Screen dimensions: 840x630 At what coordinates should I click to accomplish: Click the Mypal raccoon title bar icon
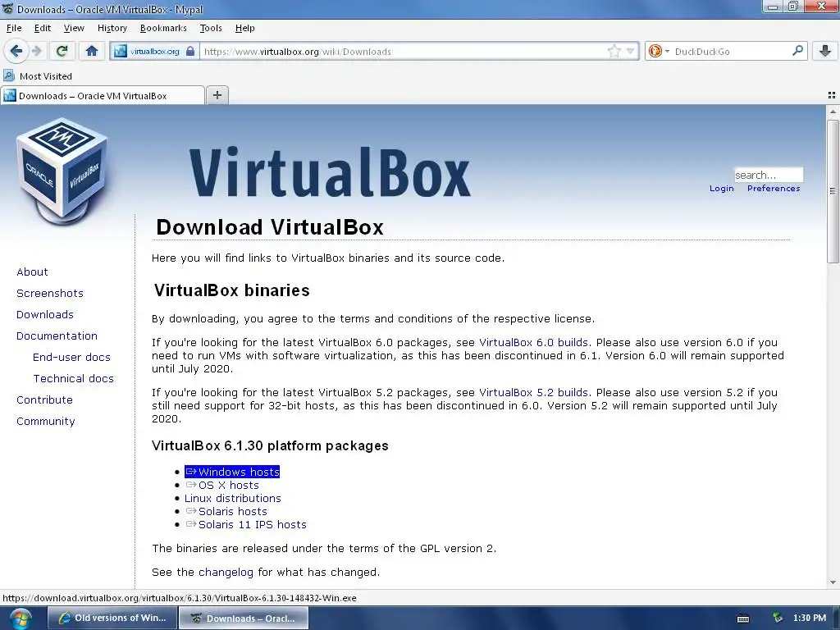coord(7,8)
